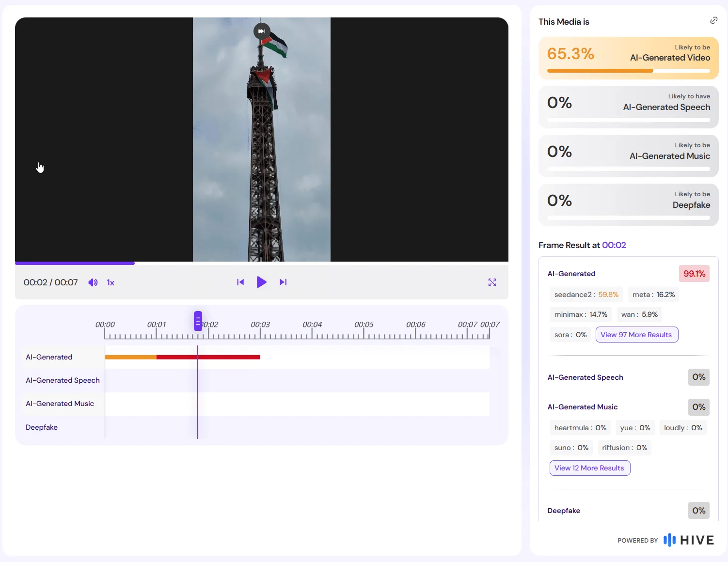Mute the video volume icon

click(93, 282)
